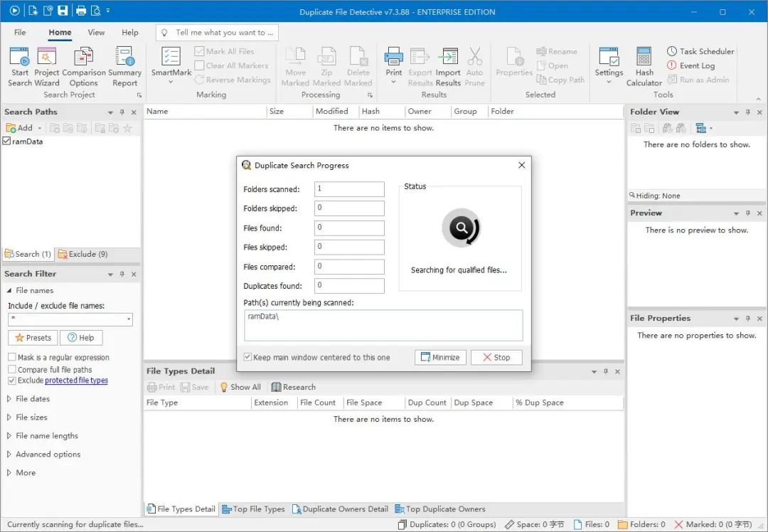Collapse the File names section
Image resolution: width=768 pixels, height=532 pixels.
pyautogui.click(x=9, y=290)
